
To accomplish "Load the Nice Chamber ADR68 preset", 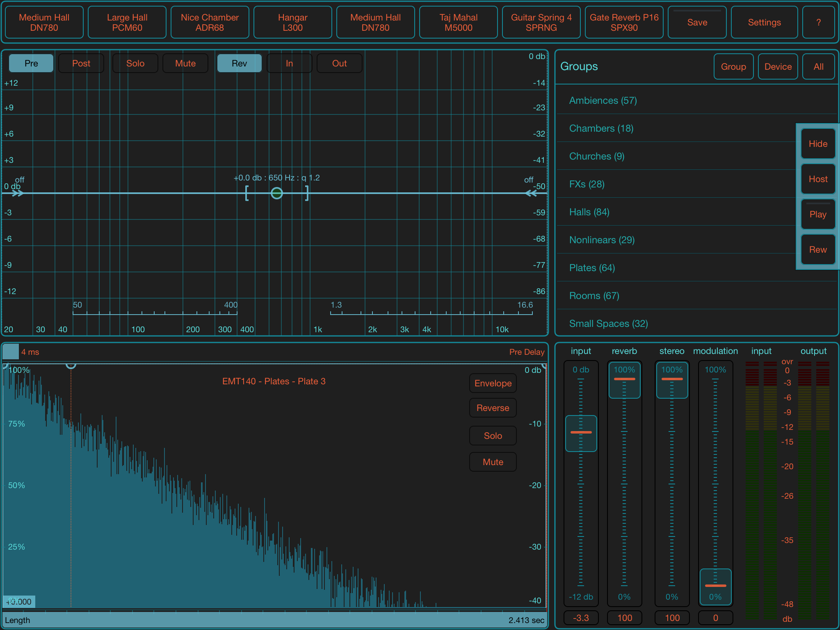I will 210,23.
